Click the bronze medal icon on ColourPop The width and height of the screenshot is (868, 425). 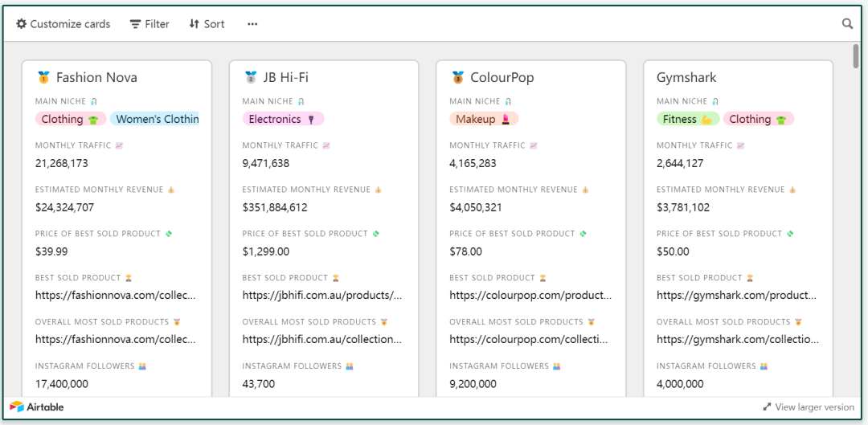coord(457,77)
